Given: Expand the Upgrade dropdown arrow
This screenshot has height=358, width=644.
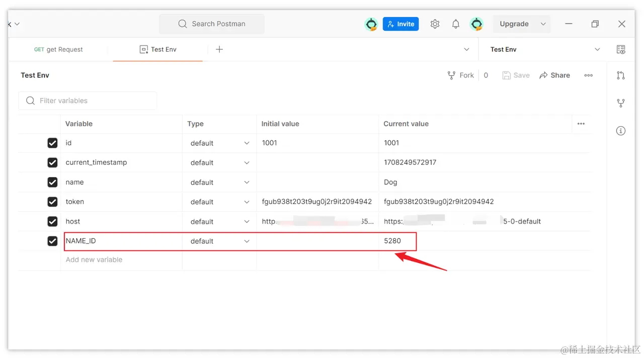Looking at the screenshot, I should tap(543, 24).
